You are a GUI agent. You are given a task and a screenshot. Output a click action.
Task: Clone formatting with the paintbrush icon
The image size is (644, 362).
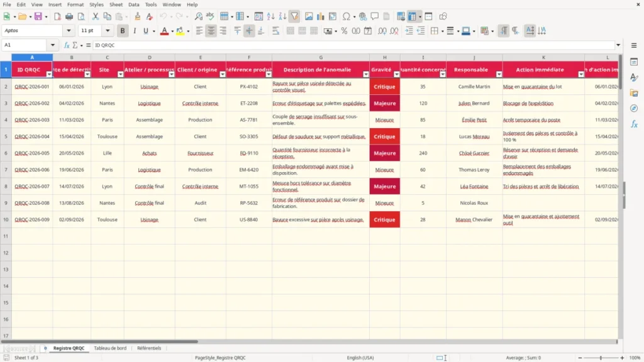138,16
